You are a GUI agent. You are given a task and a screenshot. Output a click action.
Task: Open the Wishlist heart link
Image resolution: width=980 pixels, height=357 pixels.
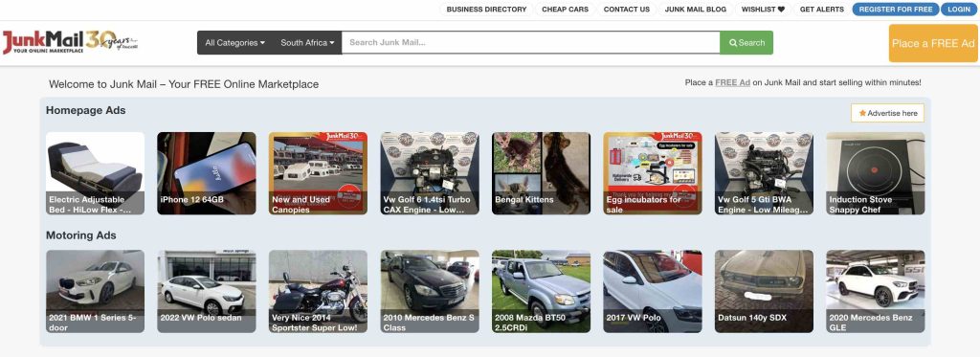coord(763,10)
